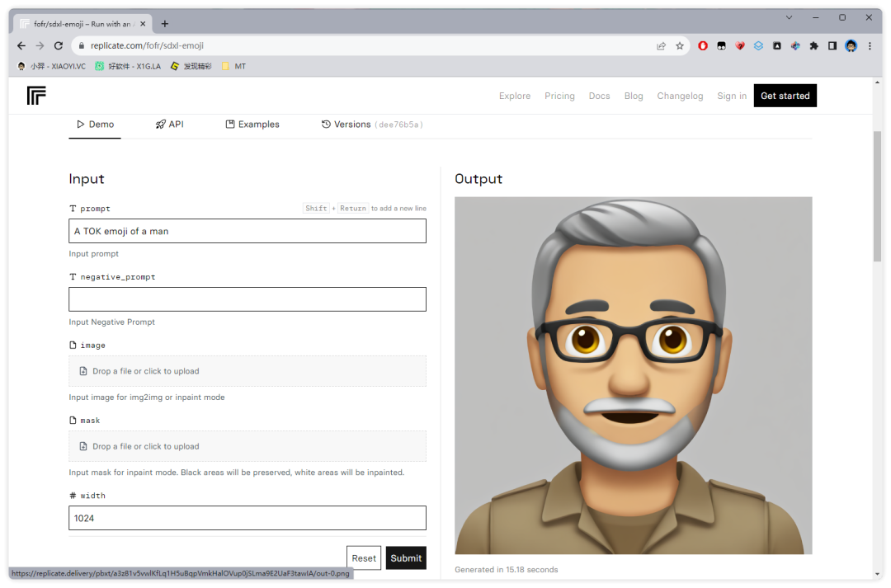Expand the tab search chevron in title bar
Image resolution: width=891 pixels, height=588 pixels.
tap(789, 17)
